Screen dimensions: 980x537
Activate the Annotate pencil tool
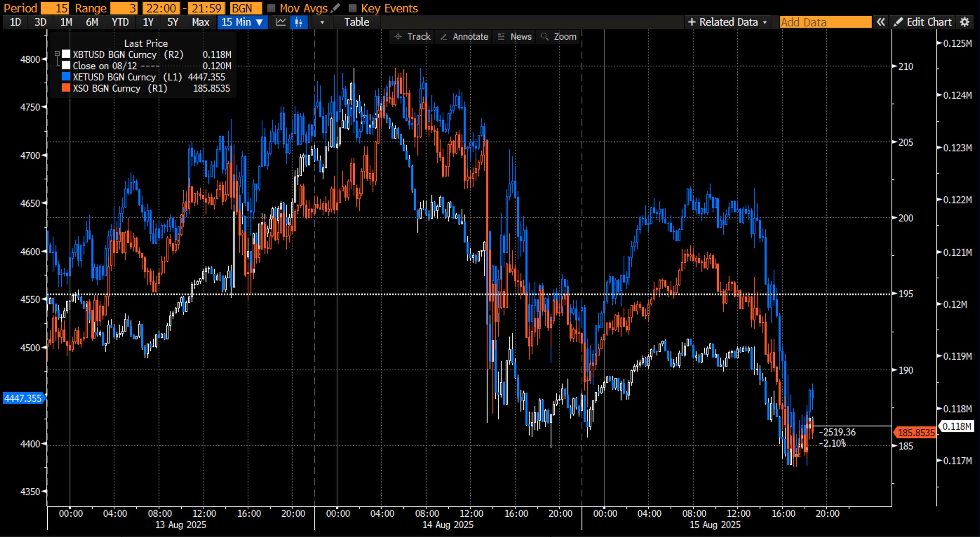(x=464, y=37)
